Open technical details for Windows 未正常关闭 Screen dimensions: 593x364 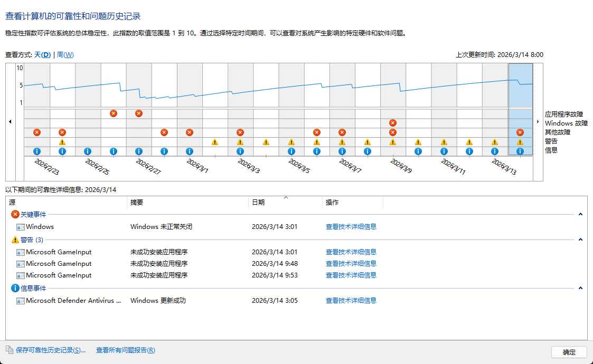[x=351, y=227]
